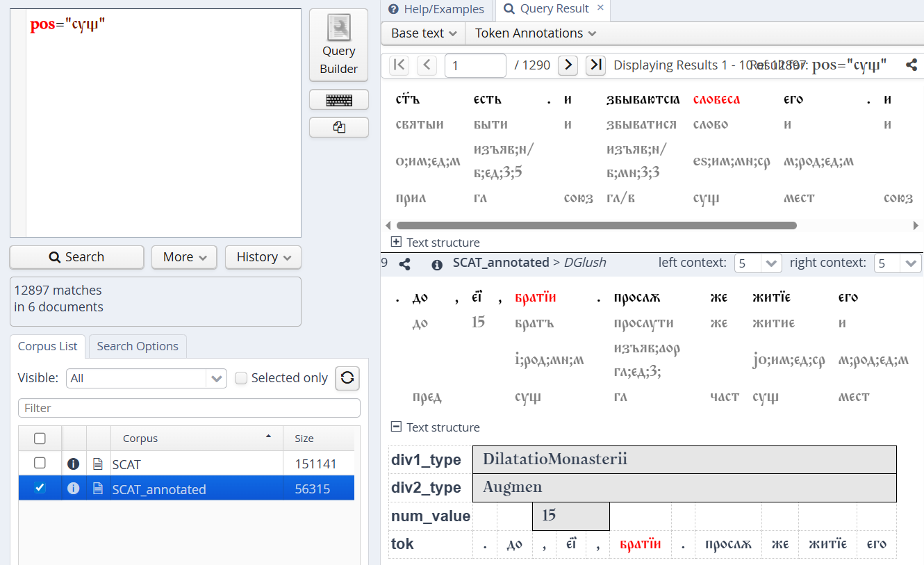Show info for SCAT_annotated corpus
Image resolution: width=924 pixels, height=565 pixels.
73,489
